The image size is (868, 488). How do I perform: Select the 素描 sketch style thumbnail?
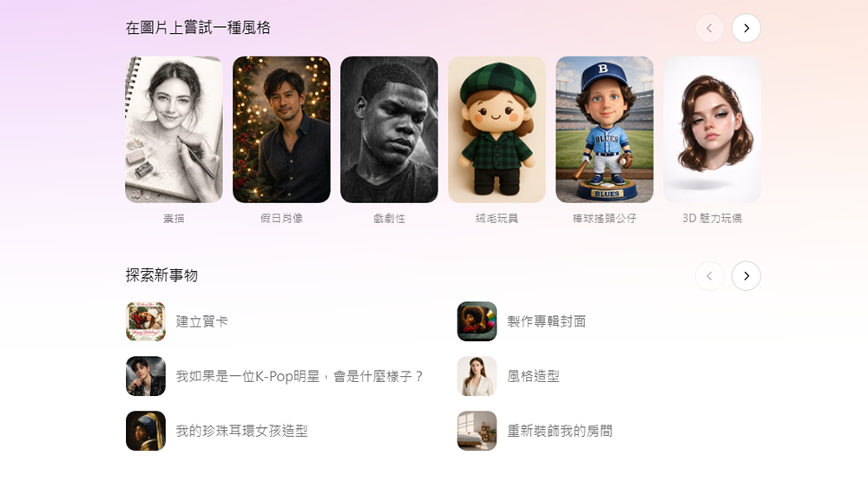pyautogui.click(x=174, y=129)
